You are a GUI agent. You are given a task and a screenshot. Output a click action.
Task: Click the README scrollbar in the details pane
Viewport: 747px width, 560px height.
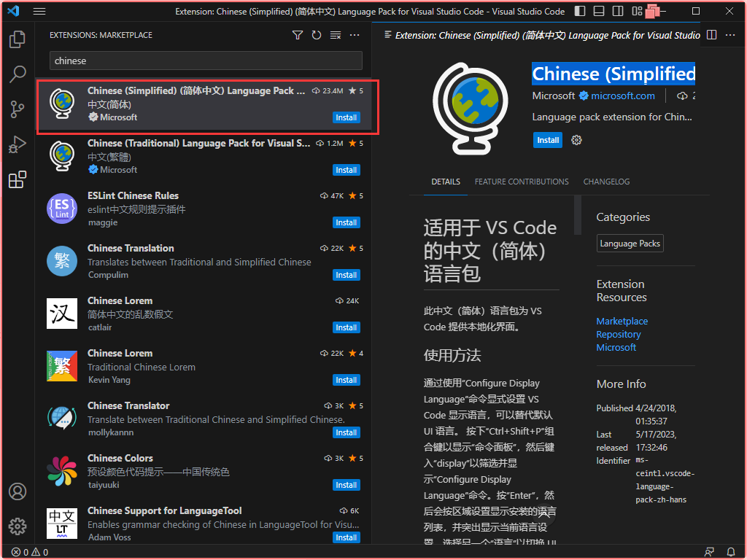point(578,215)
